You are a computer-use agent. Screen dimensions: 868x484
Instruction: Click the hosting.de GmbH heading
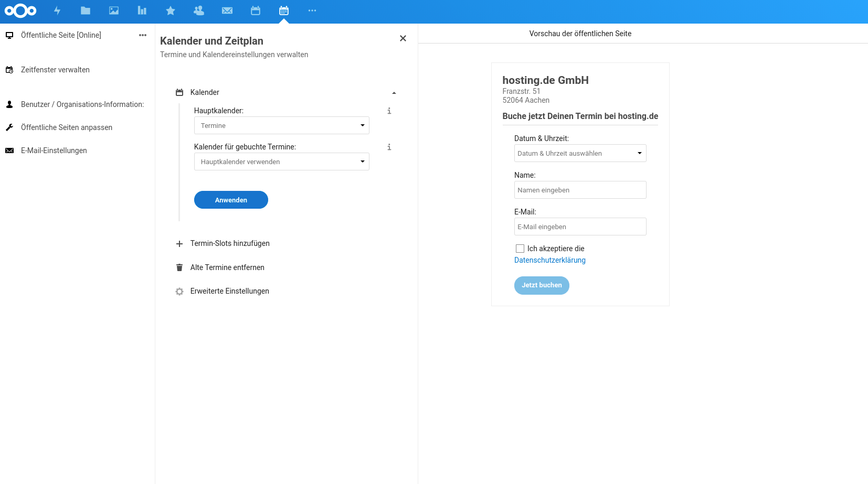click(x=545, y=80)
